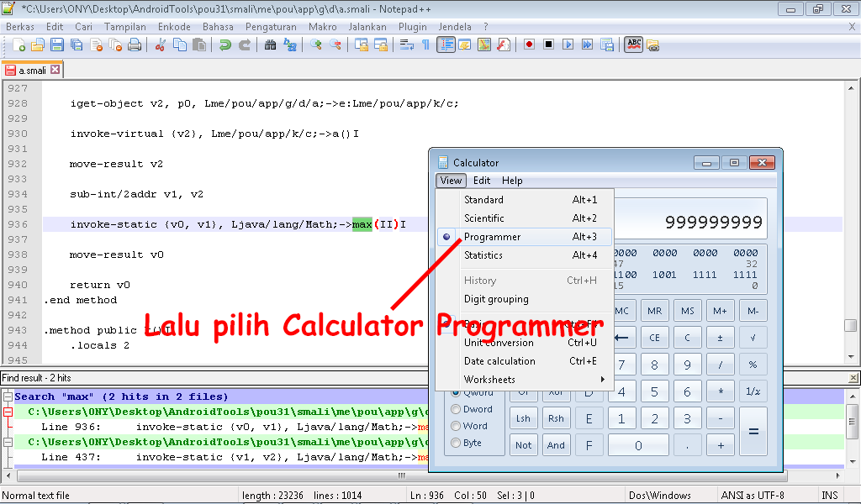Show all characters pilcrow icon

[x=425, y=45]
